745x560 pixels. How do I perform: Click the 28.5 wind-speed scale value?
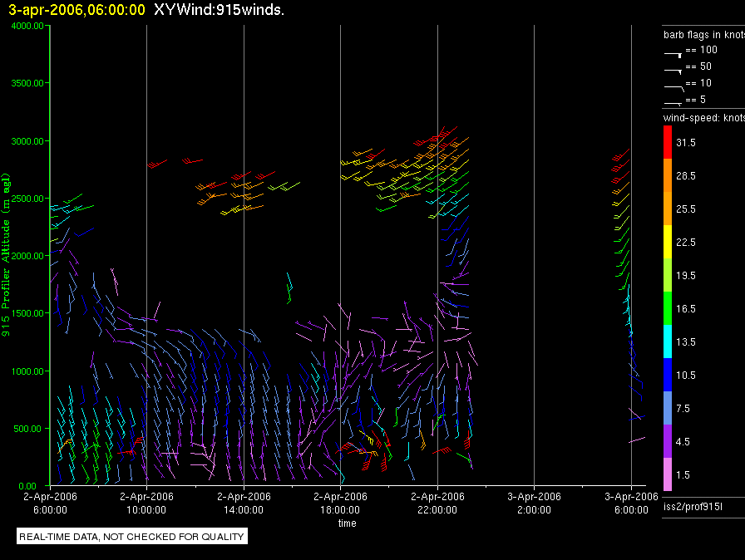tap(686, 176)
